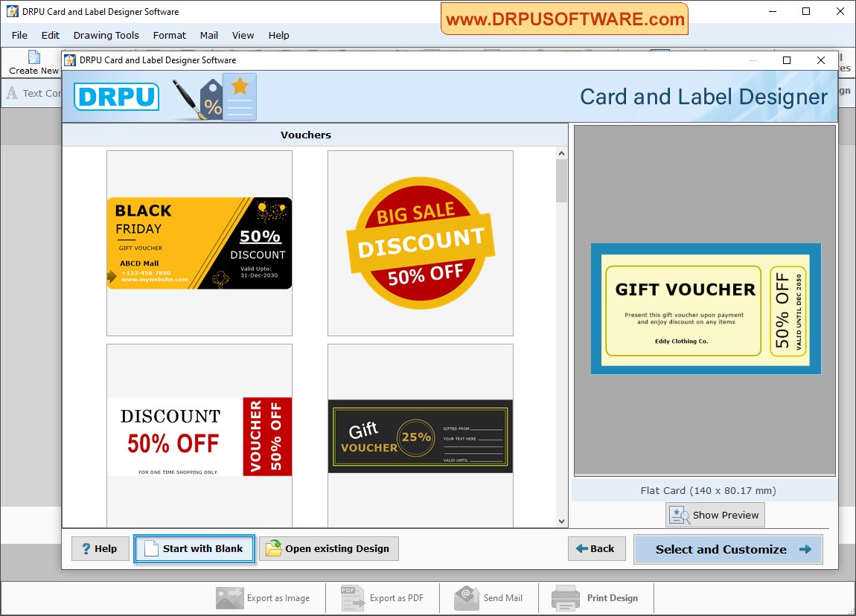Screen dimensions: 856x616
Task: Open Print Design via the printer icon
Action: coord(566,597)
